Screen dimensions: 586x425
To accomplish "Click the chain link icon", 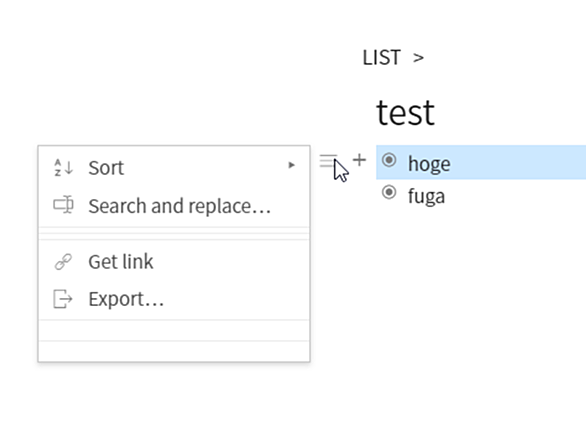I will [x=63, y=262].
